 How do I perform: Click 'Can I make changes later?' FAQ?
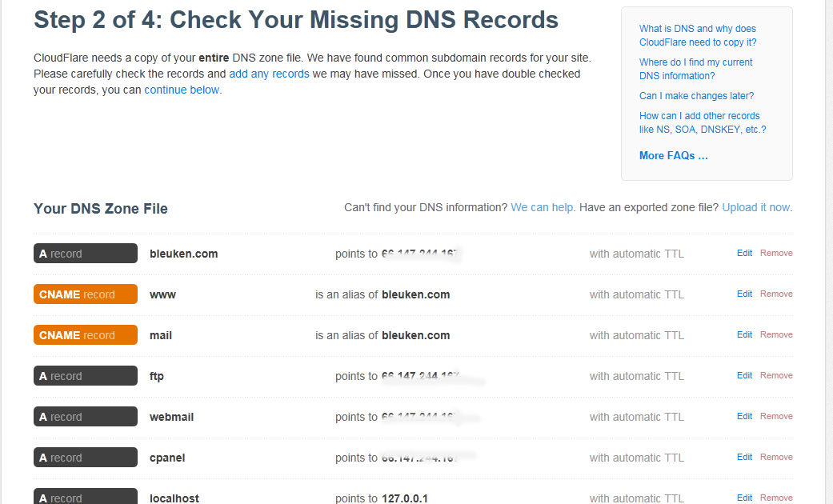point(696,95)
